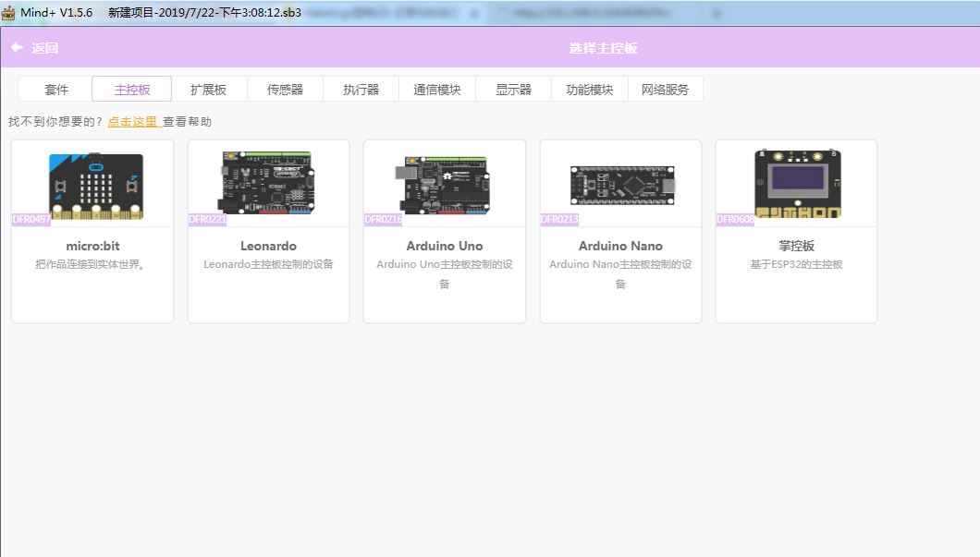Switch to the 扩展板 expansion board tab

pyautogui.click(x=209, y=90)
